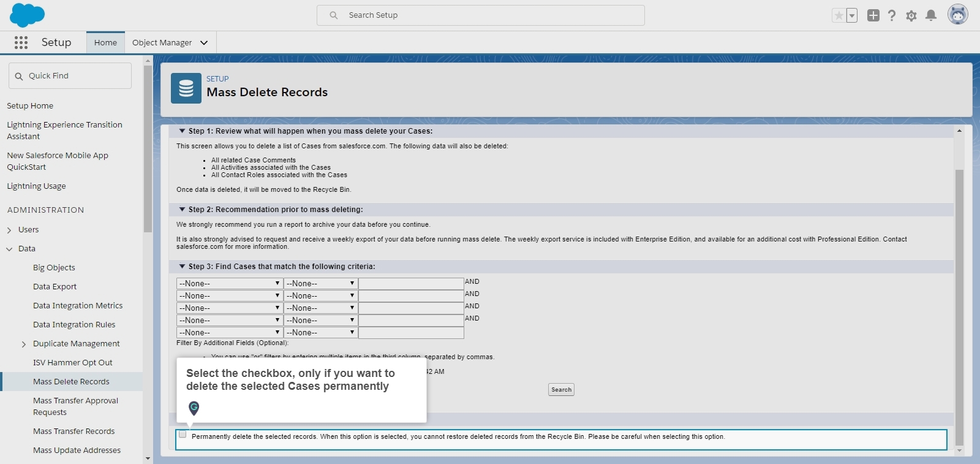Open second row field dropdown
Screen dimensions: 980x464
click(x=229, y=295)
